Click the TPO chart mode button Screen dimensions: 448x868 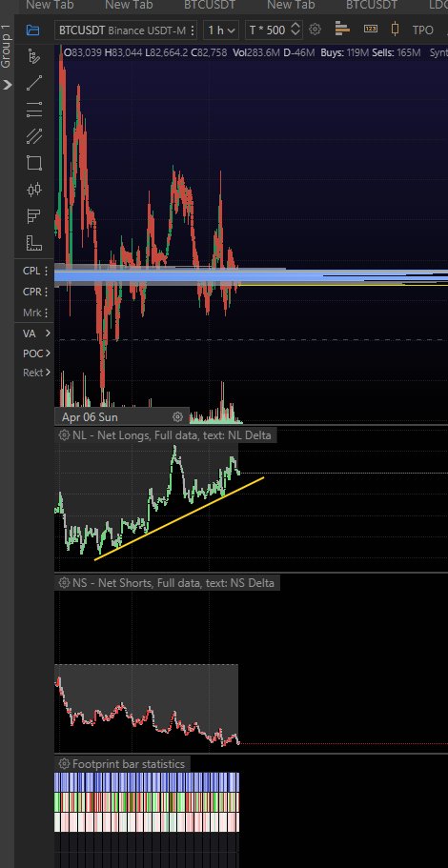(422, 30)
